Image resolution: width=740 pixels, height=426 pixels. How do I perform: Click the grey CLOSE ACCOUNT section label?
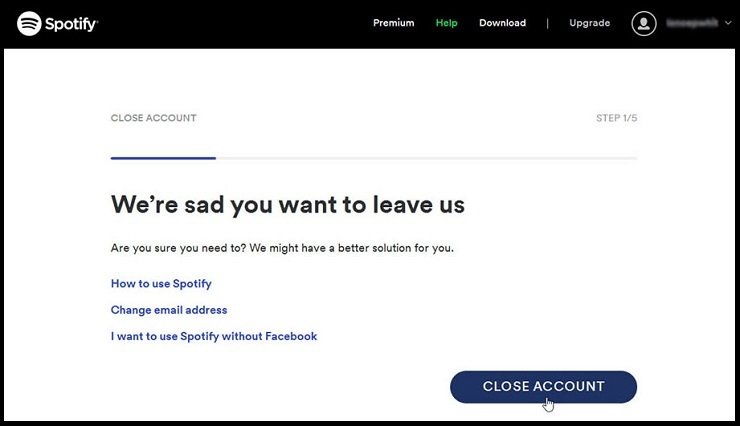click(153, 118)
